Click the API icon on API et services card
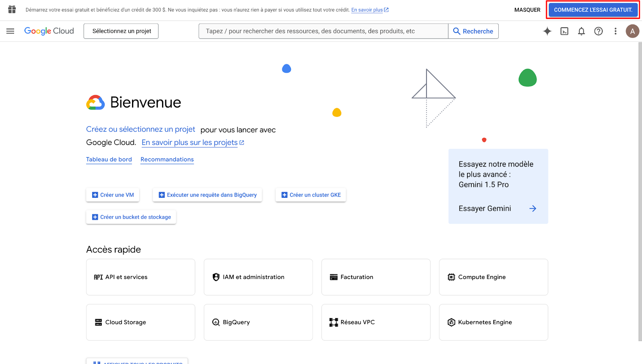The image size is (642, 364). pyautogui.click(x=98, y=277)
